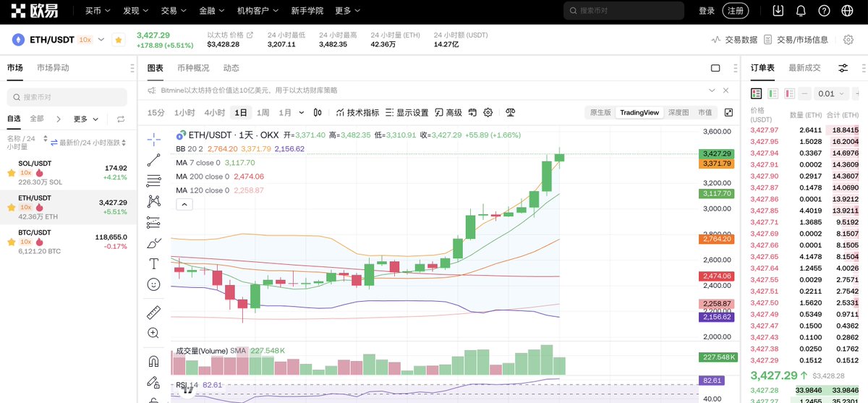
Task: Open more timeframes dropdown after 1月
Action: pyautogui.click(x=301, y=112)
